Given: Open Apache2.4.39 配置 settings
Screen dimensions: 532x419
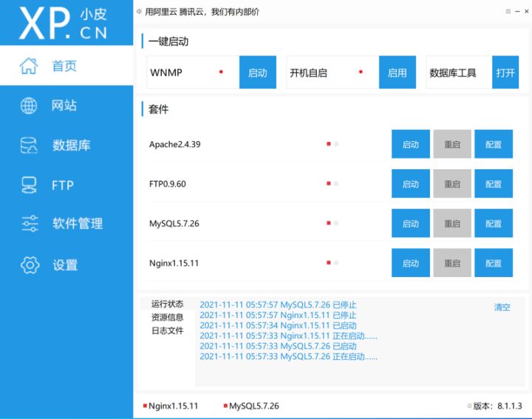Looking at the screenshot, I should pyautogui.click(x=493, y=145).
